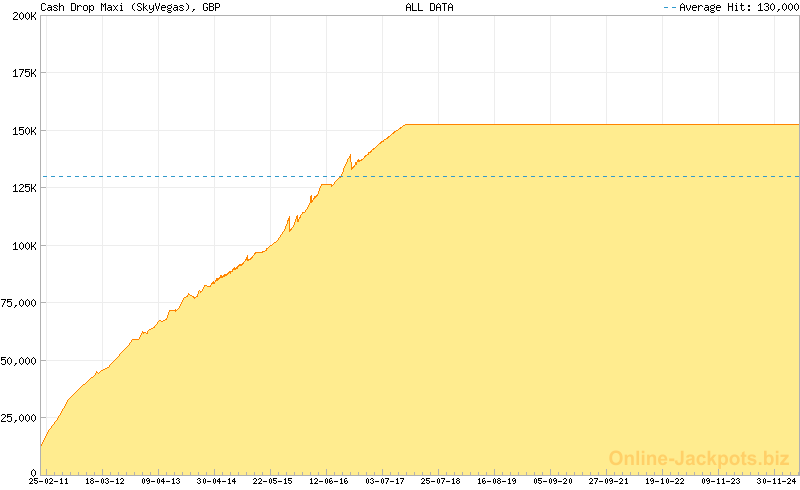
Task: Click the 50,000 y-axis label
Action: [19, 361]
